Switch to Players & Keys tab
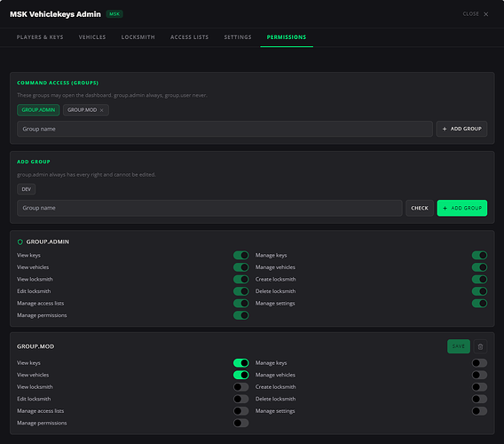 point(40,37)
